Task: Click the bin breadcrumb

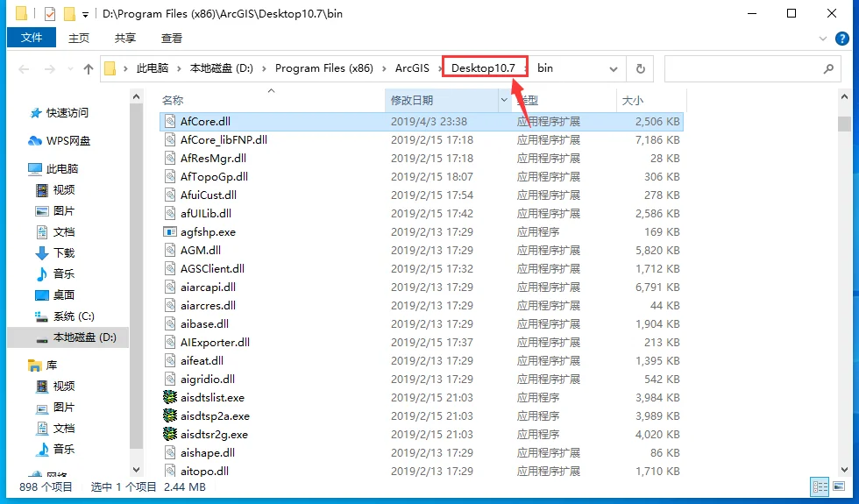Action: click(544, 68)
